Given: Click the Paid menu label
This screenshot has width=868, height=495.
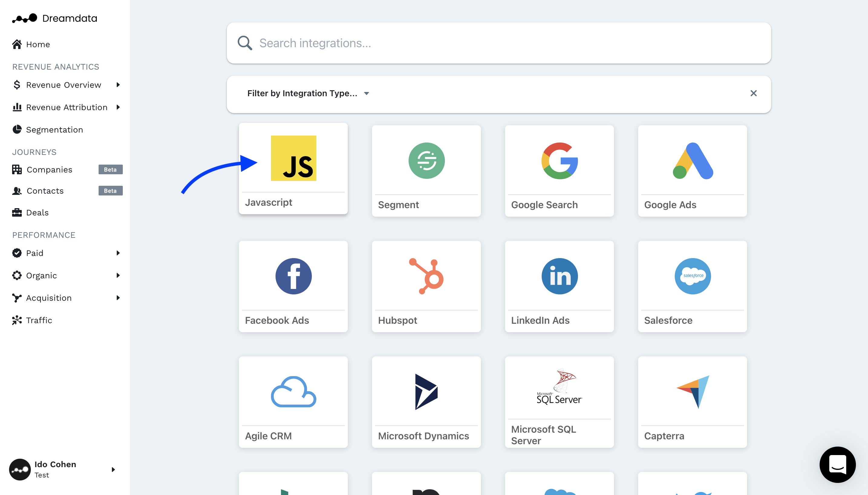Looking at the screenshot, I should [x=35, y=253].
